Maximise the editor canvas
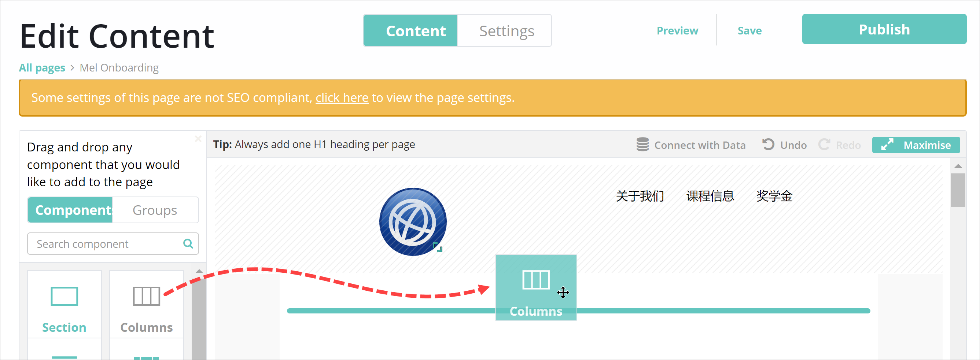Viewport: 980px width, 360px height. coord(916,145)
